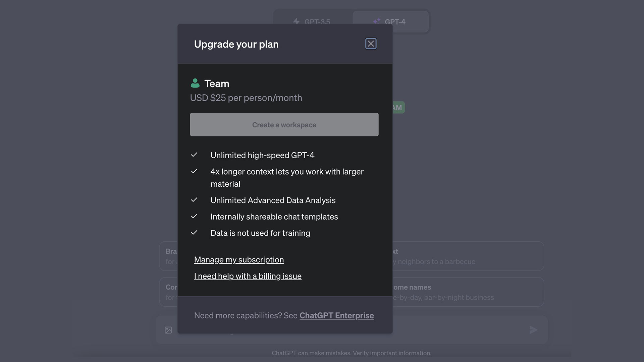Click 'Unlimited Advanced Data Analysis' feature text
Screen dimensions: 644x362
273,200
